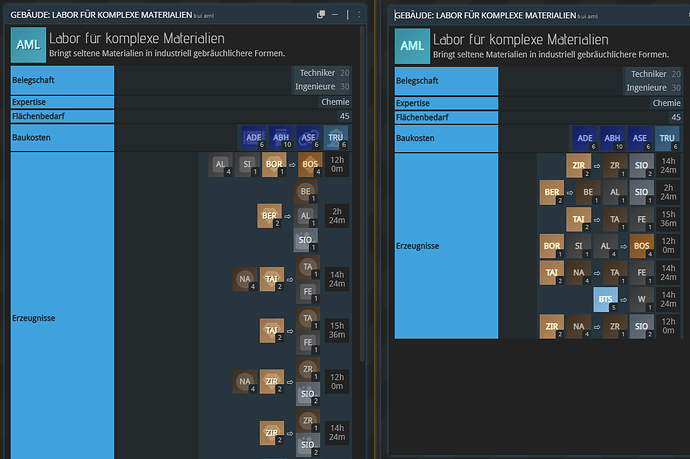Image resolution: width=690 pixels, height=459 pixels.
Task: Click the AL output of left window's BER recipe
Action: 306,216
